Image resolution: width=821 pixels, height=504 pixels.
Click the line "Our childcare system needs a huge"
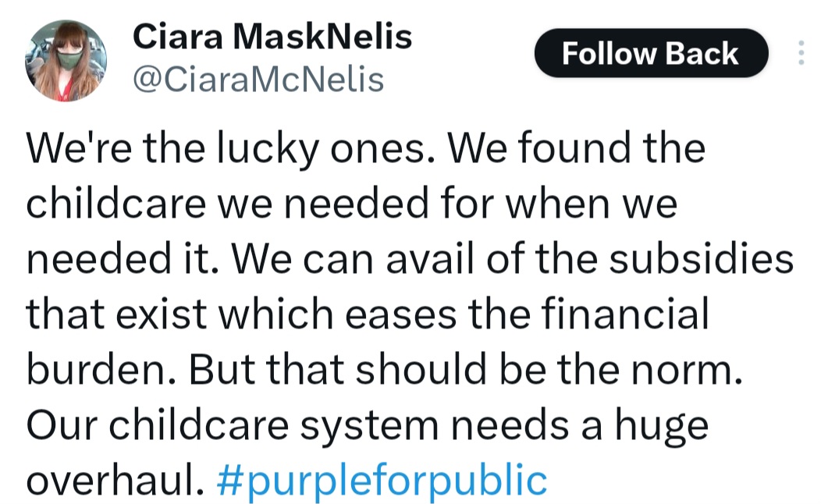[x=367, y=425]
